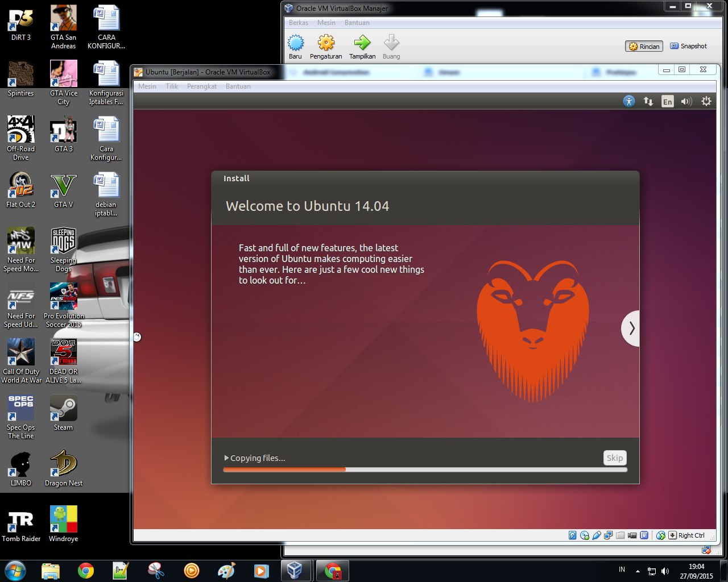Viewport: 728px width, 582px height.
Task: Open Mesin menu in VirtualBox Manager
Action: [x=326, y=23]
